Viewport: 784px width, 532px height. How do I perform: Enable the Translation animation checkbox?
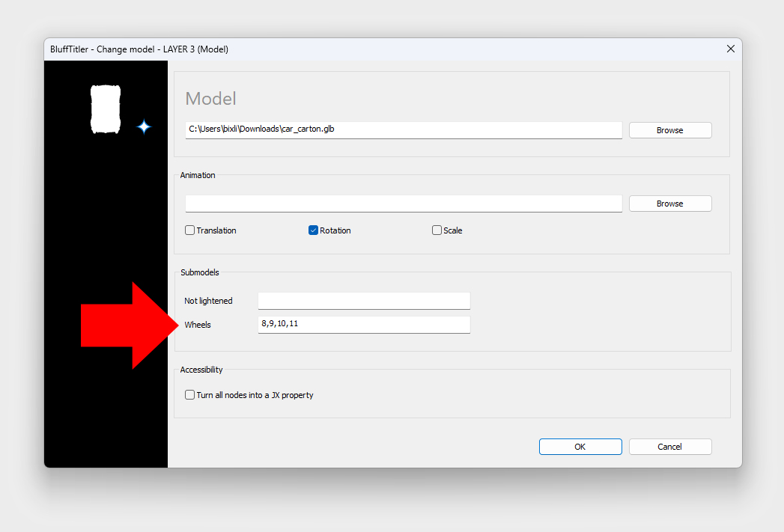point(190,230)
